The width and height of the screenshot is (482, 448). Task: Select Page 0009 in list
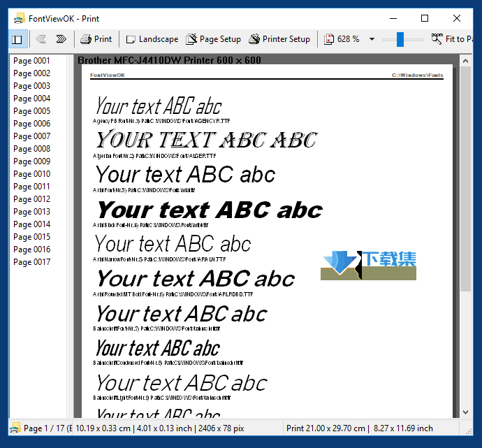(x=31, y=161)
